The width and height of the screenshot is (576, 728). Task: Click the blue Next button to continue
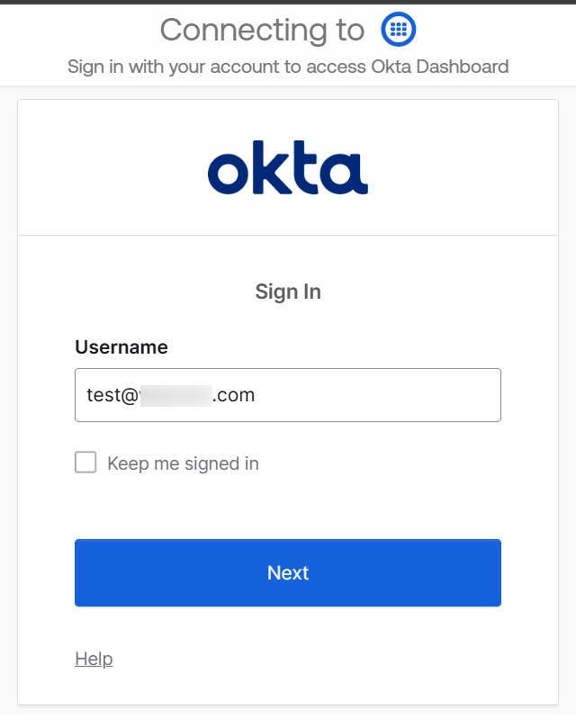coord(287,572)
